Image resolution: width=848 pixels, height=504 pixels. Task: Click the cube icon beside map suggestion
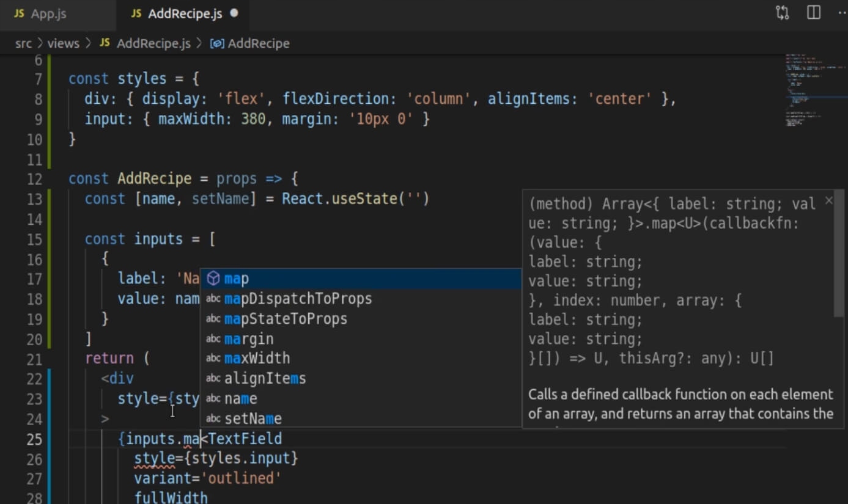213,279
